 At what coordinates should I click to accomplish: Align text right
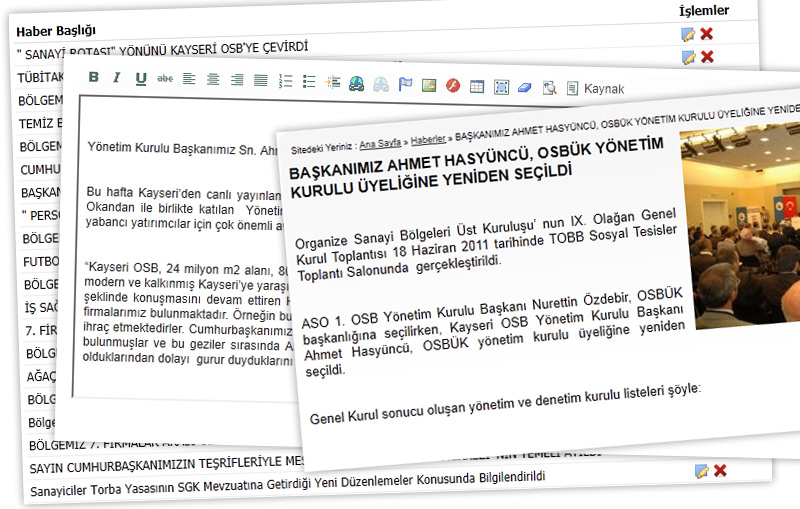[x=237, y=80]
